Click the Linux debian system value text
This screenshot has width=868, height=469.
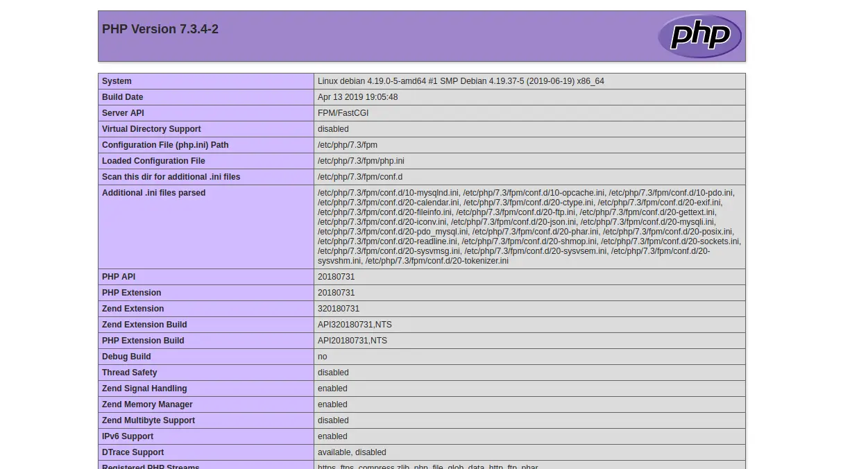coord(461,81)
